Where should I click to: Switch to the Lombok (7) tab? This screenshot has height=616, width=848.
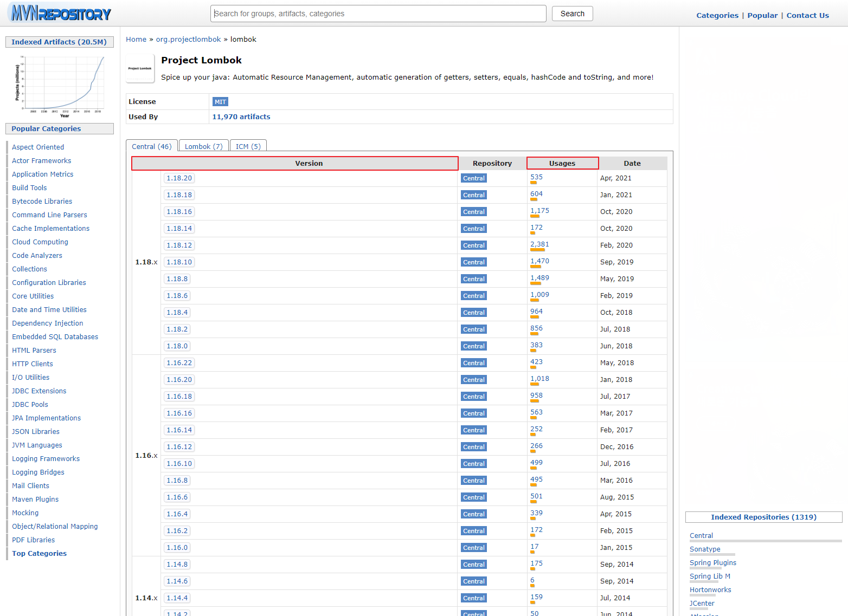click(x=204, y=146)
